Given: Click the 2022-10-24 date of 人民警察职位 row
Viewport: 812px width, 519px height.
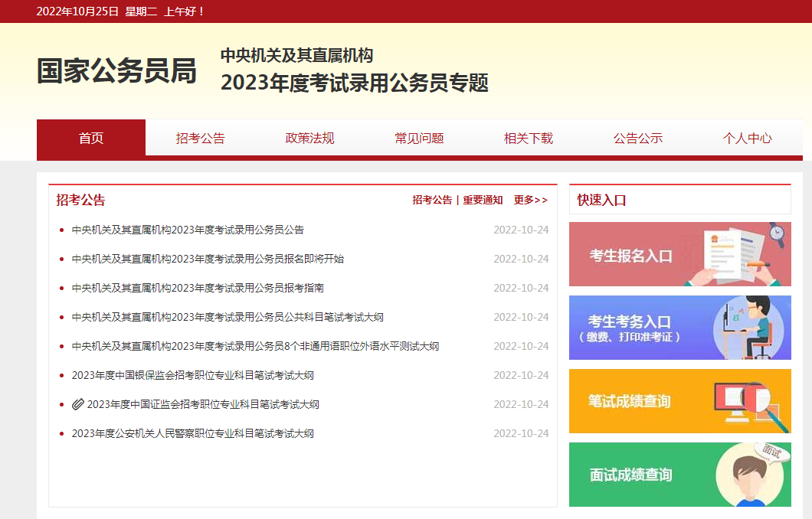Looking at the screenshot, I should tap(521, 433).
